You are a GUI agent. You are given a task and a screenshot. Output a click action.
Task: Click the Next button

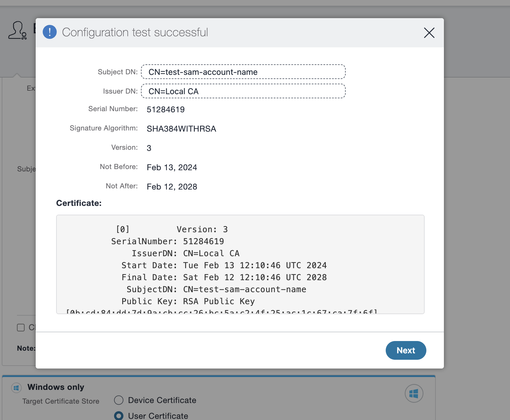coord(406,350)
